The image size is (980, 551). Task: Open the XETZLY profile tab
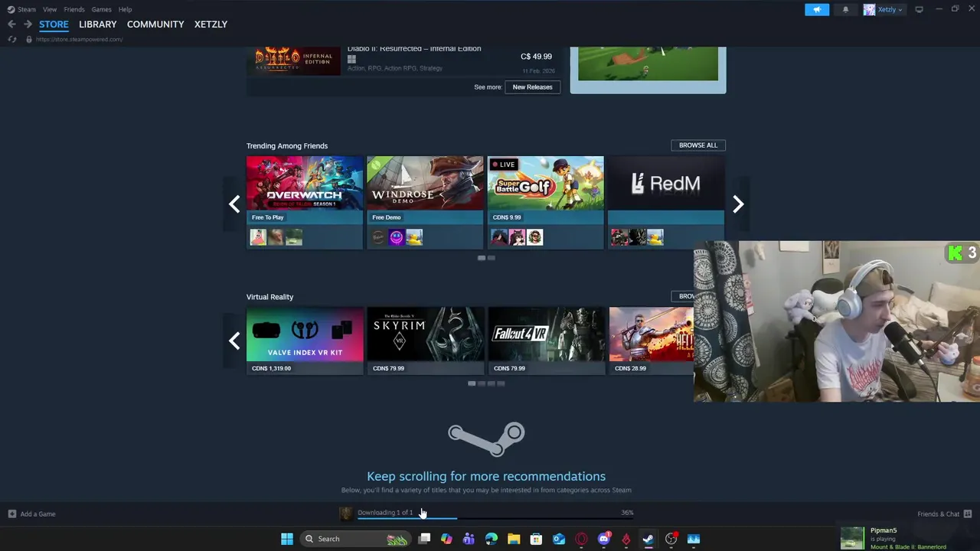click(x=211, y=24)
